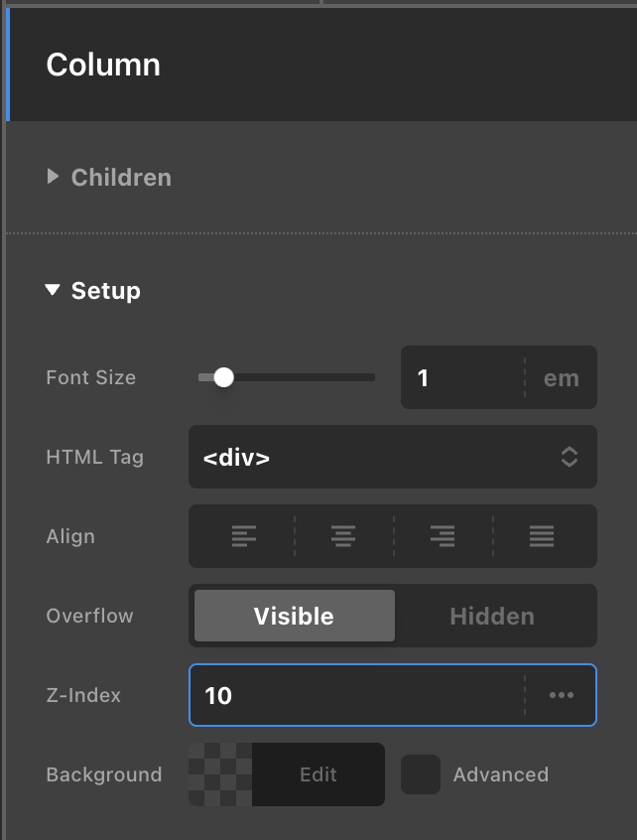Screen dimensions: 637x840
Task: Enable the Advanced background checkbox
Action: click(x=421, y=774)
